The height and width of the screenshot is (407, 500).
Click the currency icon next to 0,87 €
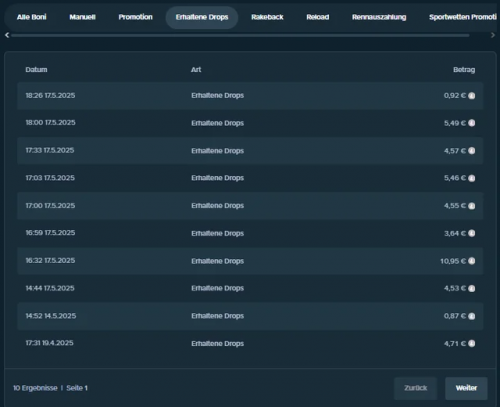tap(472, 316)
